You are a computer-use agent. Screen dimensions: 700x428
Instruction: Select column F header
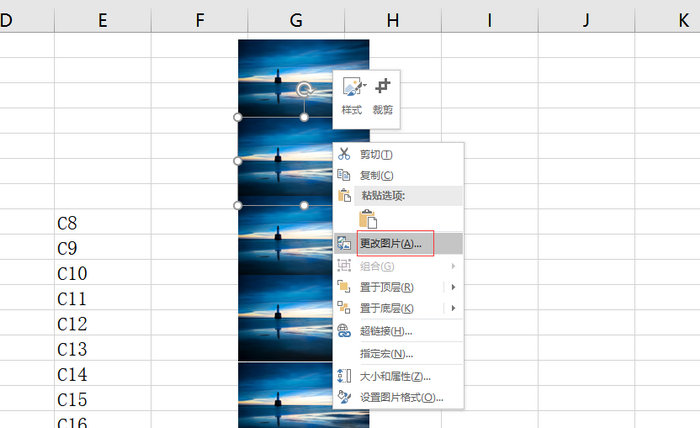tap(200, 20)
